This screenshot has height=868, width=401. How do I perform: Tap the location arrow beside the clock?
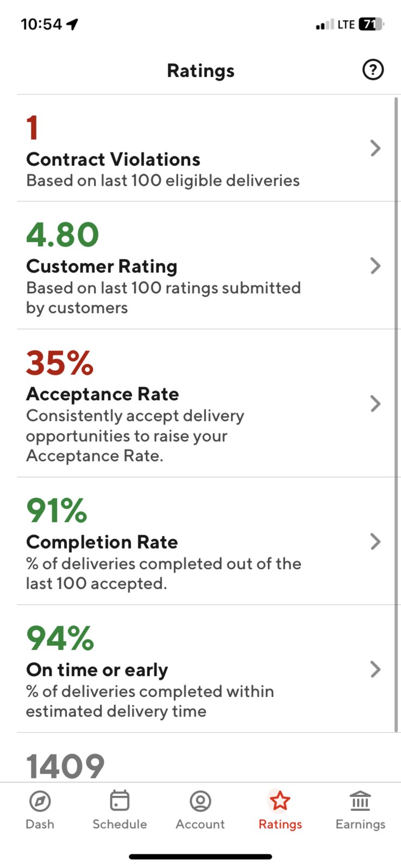[x=72, y=24]
